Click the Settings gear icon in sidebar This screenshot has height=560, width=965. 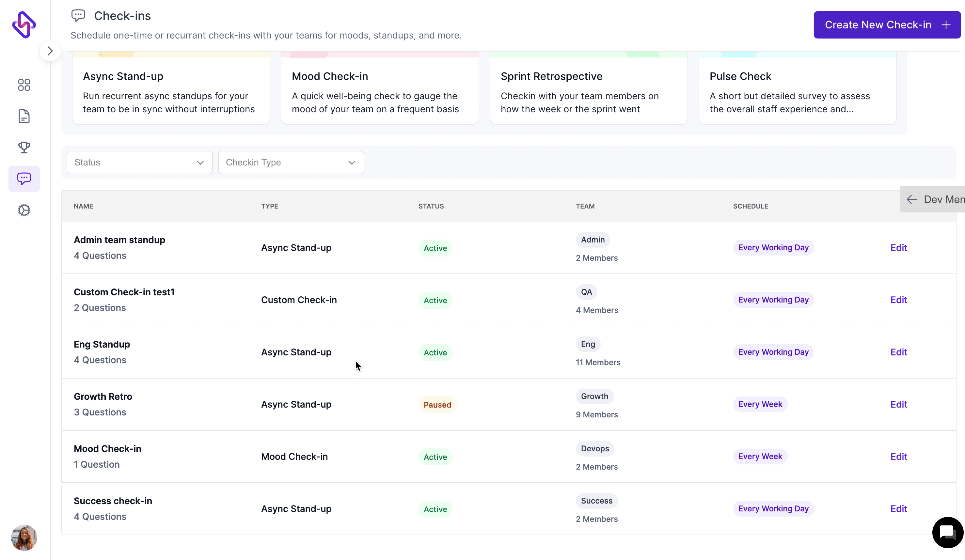24,210
